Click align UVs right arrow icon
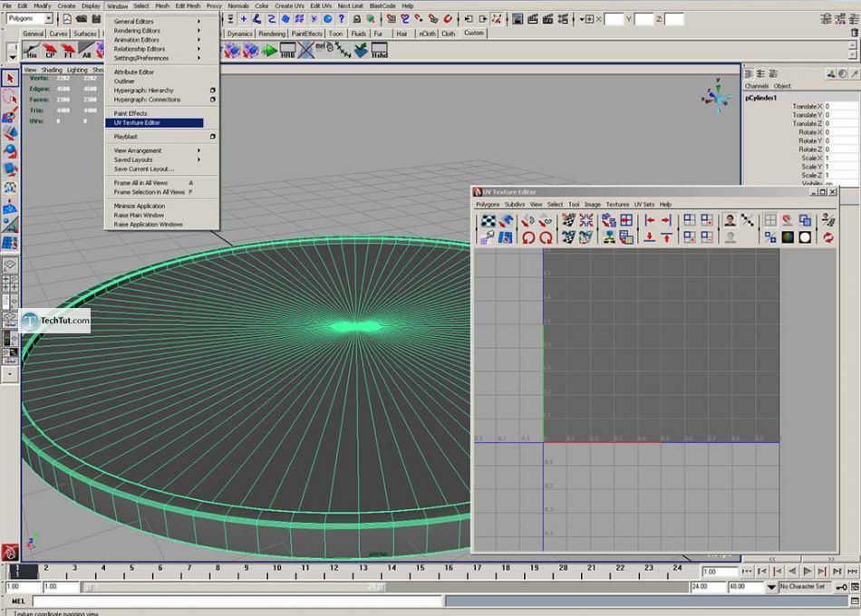This screenshot has width=861, height=616. pos(667,221)
